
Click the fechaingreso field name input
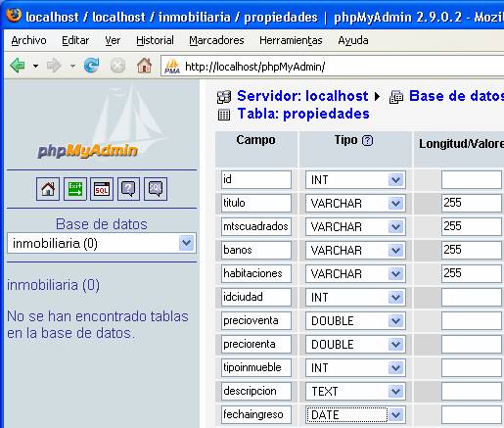[256, 414]
